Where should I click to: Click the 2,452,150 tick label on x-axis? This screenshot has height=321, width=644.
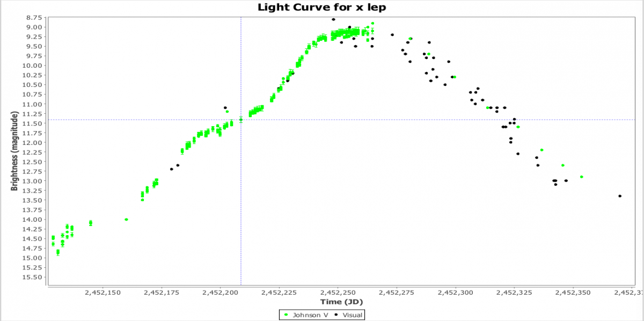point(102,293)
